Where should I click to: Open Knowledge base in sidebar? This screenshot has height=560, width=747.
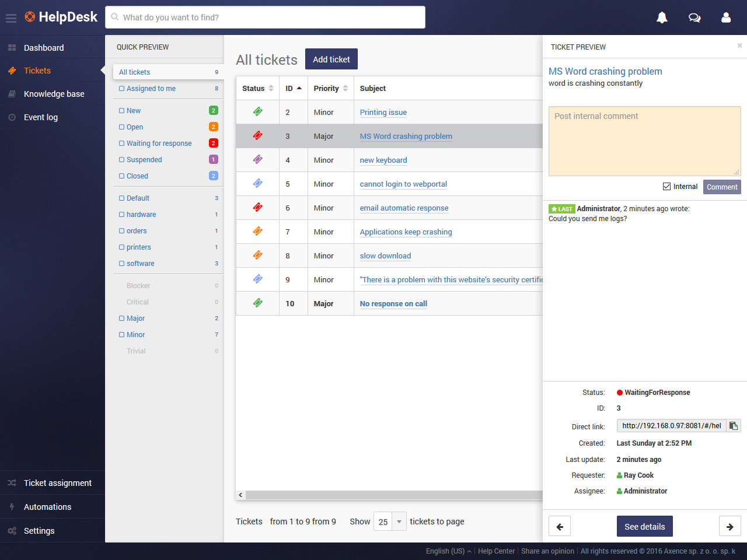click(54, 94)
